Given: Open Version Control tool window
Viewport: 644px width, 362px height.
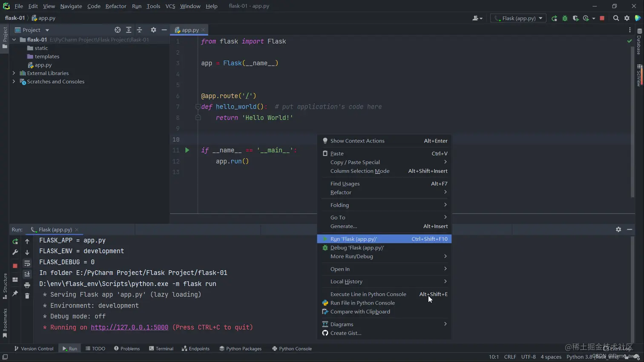Looking at the screenshot, I should pos(34,348).
